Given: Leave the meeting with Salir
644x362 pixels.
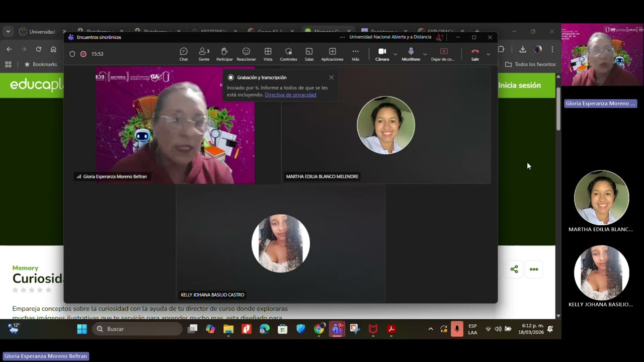Looking at the screenshot, I should pyautogui.click(x=475, y=54).
